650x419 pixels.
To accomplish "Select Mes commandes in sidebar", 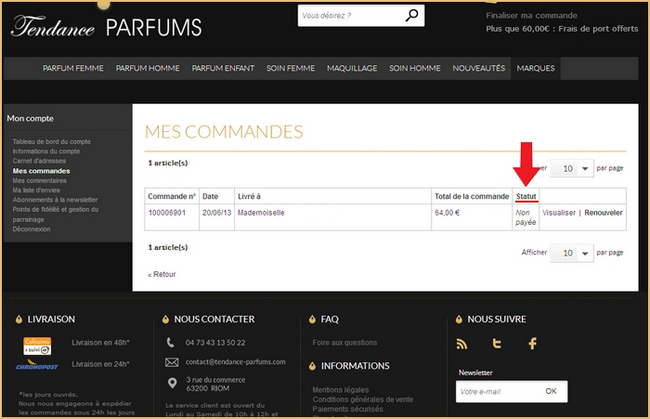I will click(41, 171).
